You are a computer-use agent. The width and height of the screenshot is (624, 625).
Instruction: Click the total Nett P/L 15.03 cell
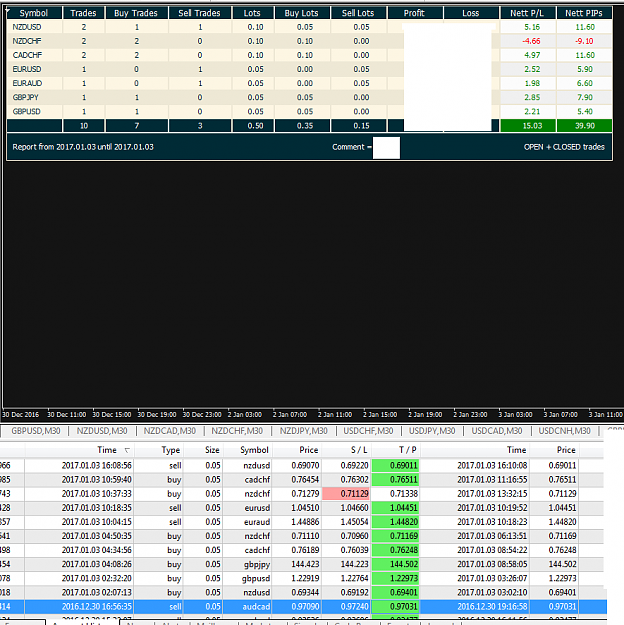pyautogui.click(x=528, y=126)
